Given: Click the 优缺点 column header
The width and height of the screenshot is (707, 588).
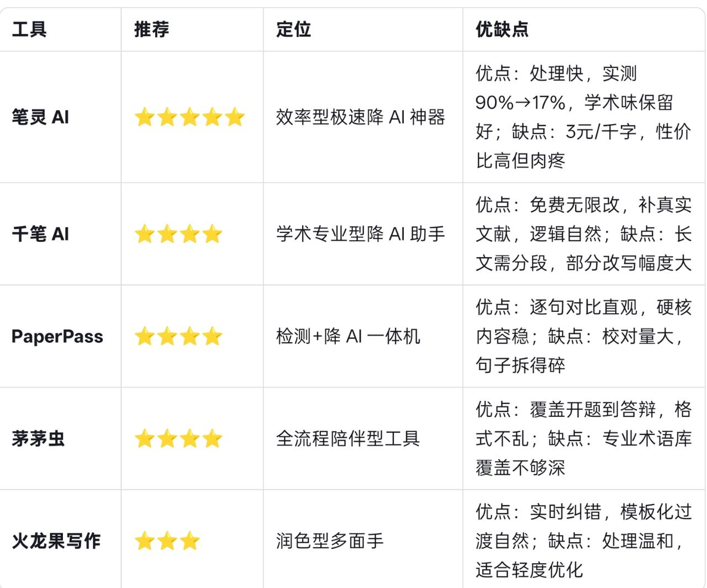Looking at the screenshot, I should [502, 29].
